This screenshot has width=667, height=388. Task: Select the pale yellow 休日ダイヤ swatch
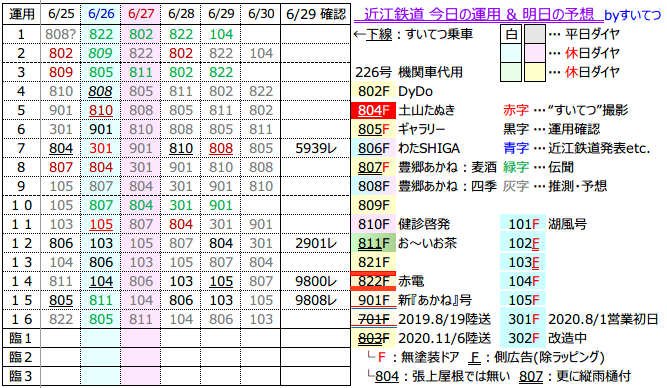[534, 72]
